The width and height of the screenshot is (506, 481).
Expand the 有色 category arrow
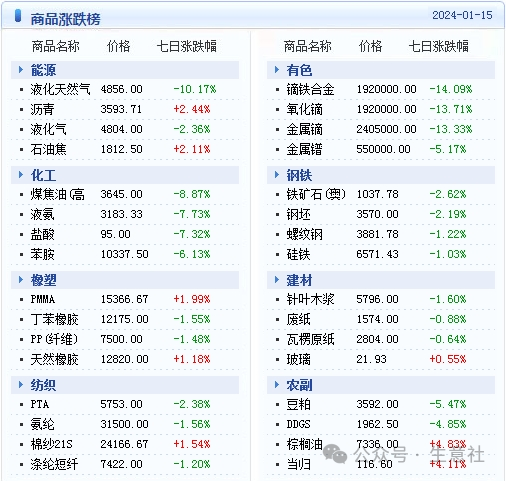tap(277, 70)
